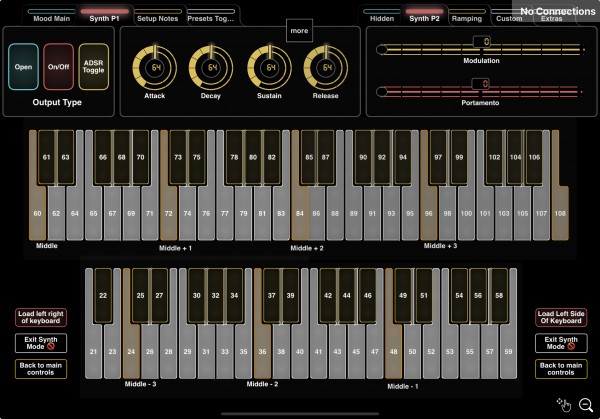Click the Portamento slider track
The width and height of the screenshot is (600, 419).
(480, 92)
